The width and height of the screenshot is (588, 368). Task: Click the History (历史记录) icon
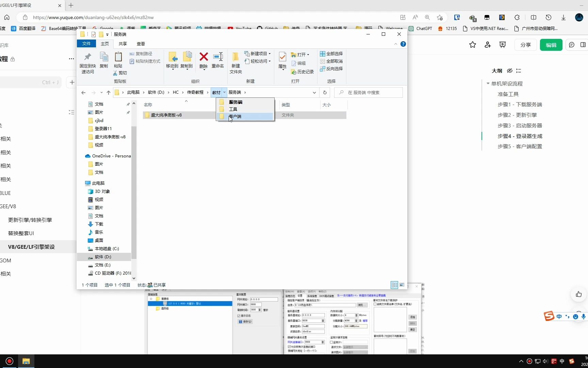[294, 72]
